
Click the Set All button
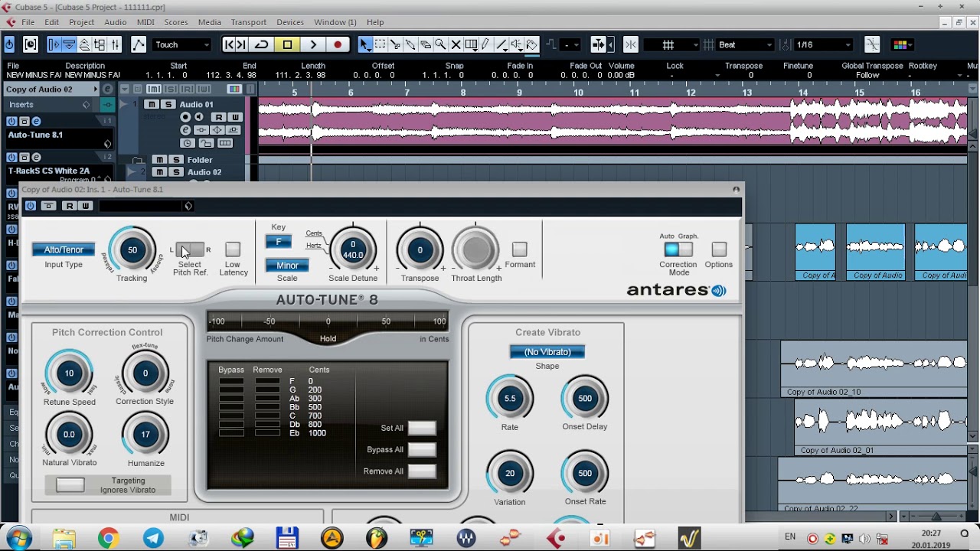point(422,428)
